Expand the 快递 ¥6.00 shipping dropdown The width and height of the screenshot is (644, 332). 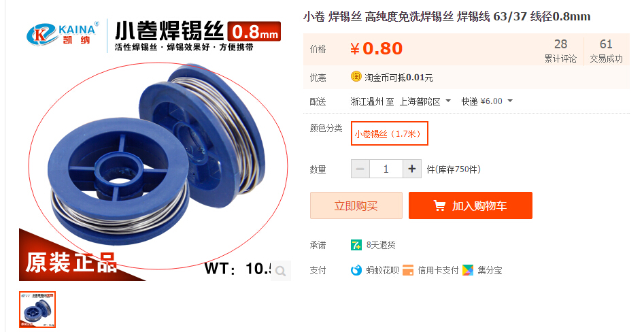[x=487, y=101]
